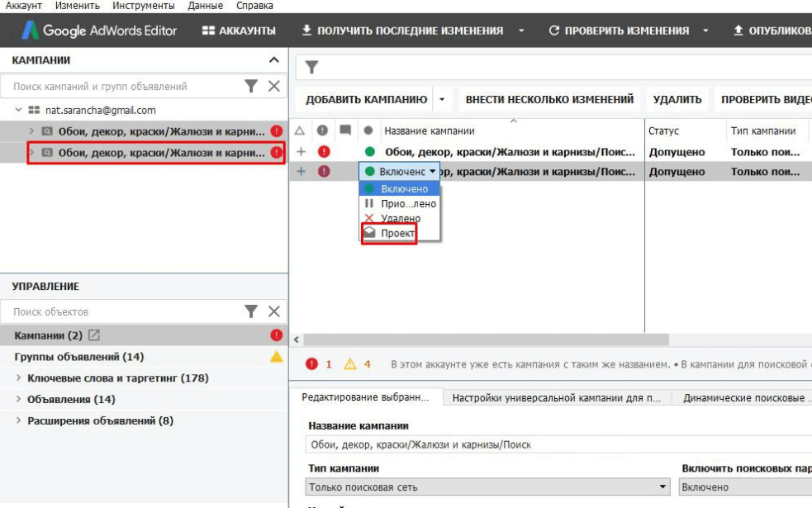Select Кампании (2) in management list

(48, 335)
